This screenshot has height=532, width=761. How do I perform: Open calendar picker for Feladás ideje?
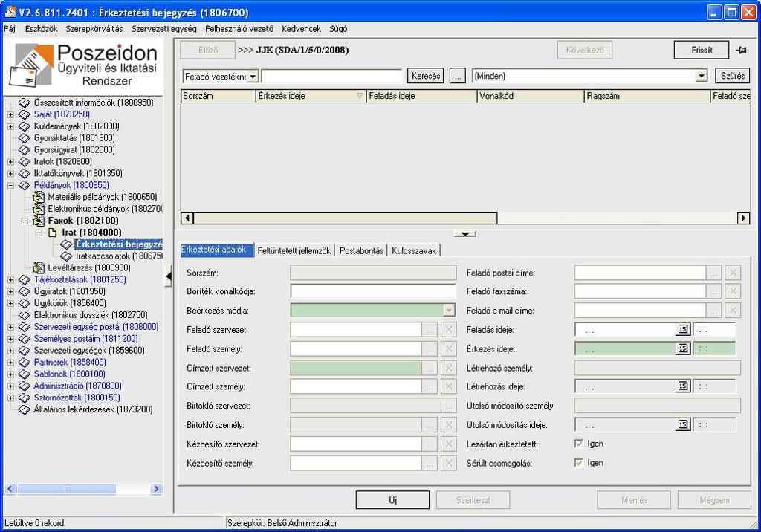[683, 330]
